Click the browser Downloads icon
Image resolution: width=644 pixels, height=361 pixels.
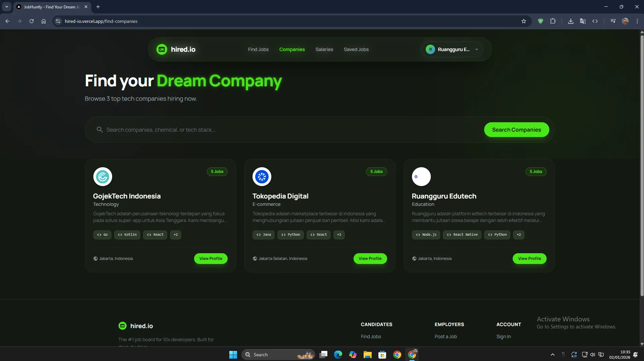pyautogui.click(x=570, y=21)
